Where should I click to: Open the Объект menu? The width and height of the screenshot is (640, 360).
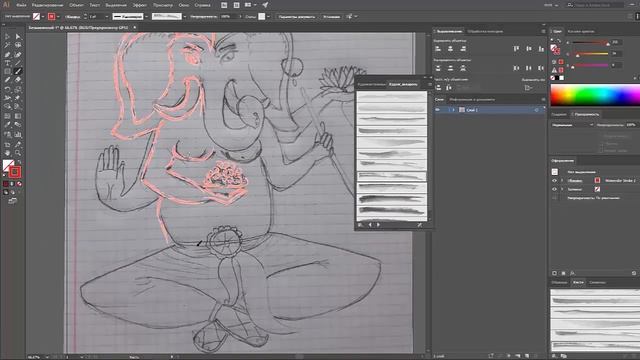(x=76, y=5)
